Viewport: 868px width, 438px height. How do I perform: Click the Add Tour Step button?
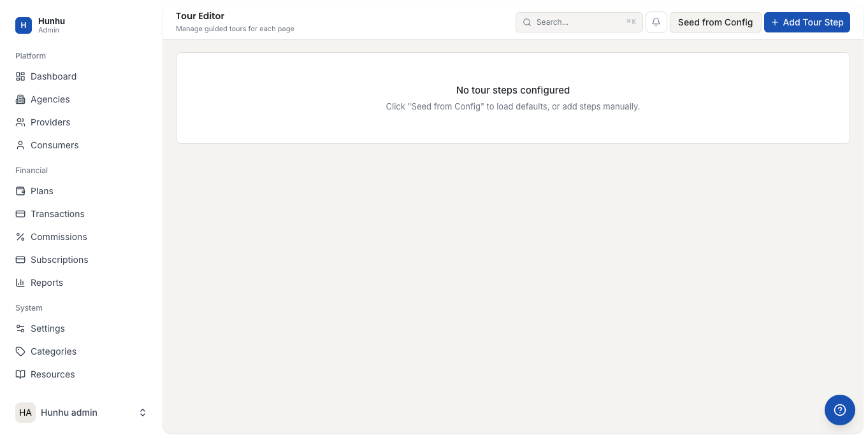(807, 22)
